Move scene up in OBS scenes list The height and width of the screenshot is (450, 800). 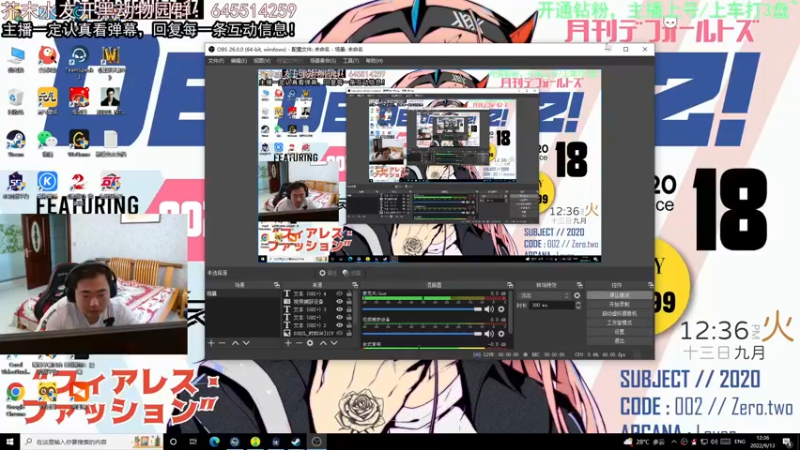click(x=235, y=343)
